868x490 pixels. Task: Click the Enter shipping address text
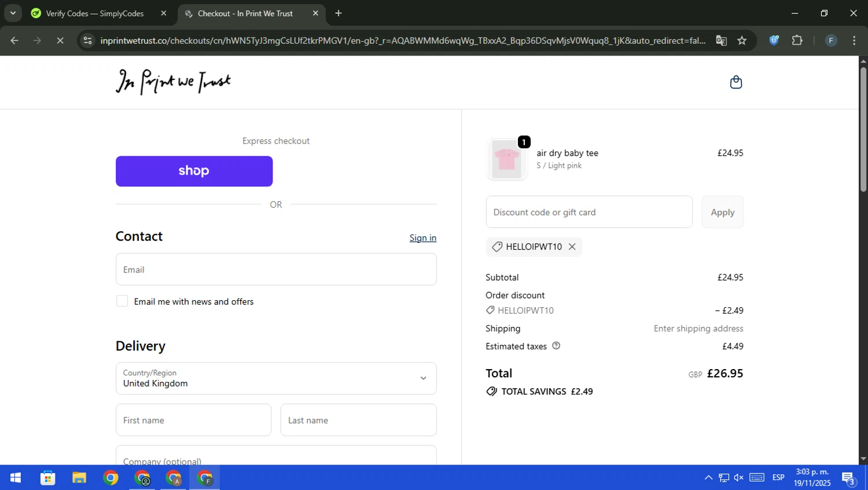698,329
